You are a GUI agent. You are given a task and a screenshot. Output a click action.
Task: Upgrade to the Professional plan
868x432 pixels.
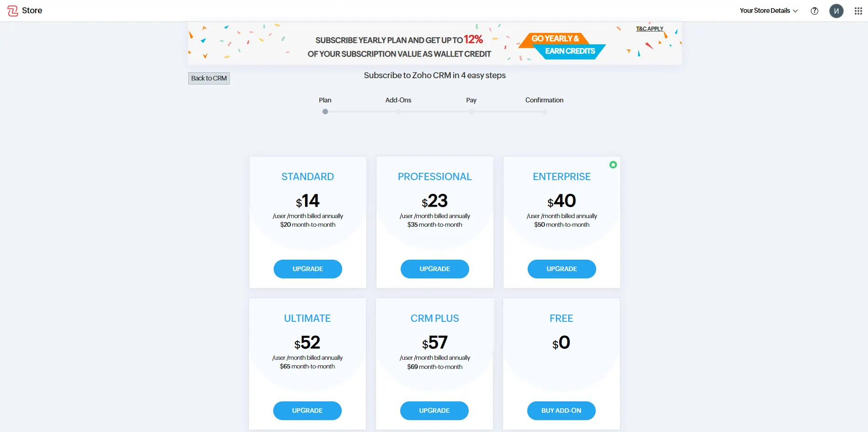tap(435, 269)
